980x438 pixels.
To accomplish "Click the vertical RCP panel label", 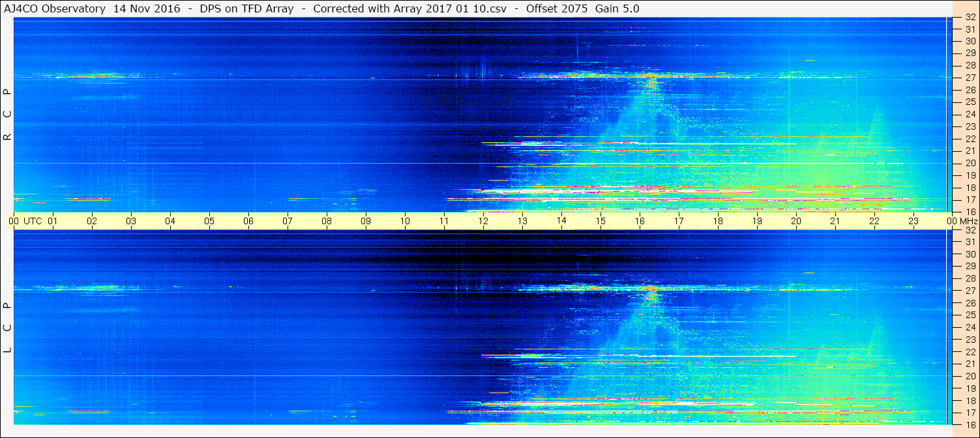I will (x=7, y=115).
